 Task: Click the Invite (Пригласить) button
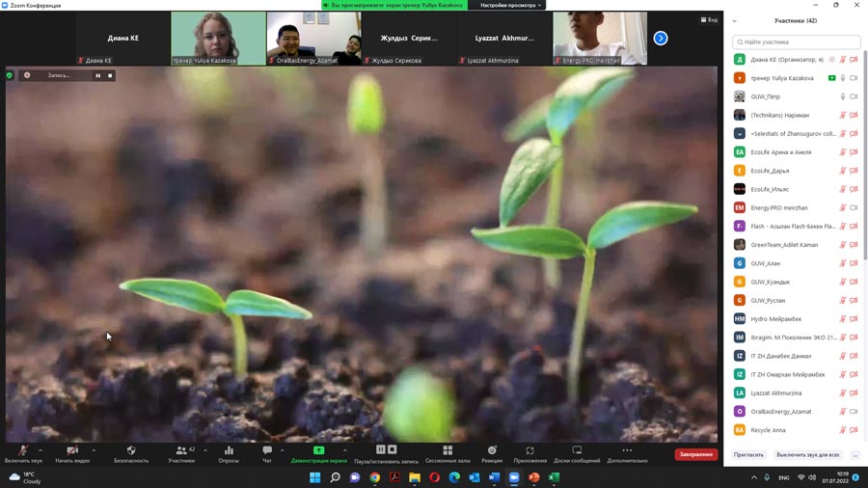click(x=748, y=454)
